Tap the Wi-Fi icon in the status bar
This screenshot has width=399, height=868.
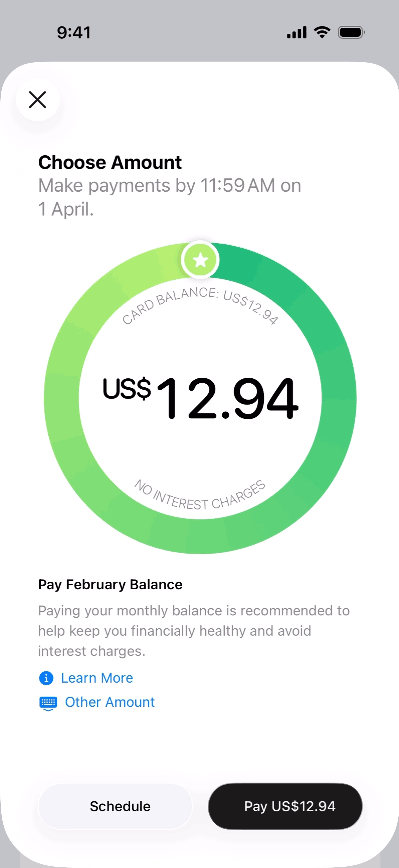(322, 32)
